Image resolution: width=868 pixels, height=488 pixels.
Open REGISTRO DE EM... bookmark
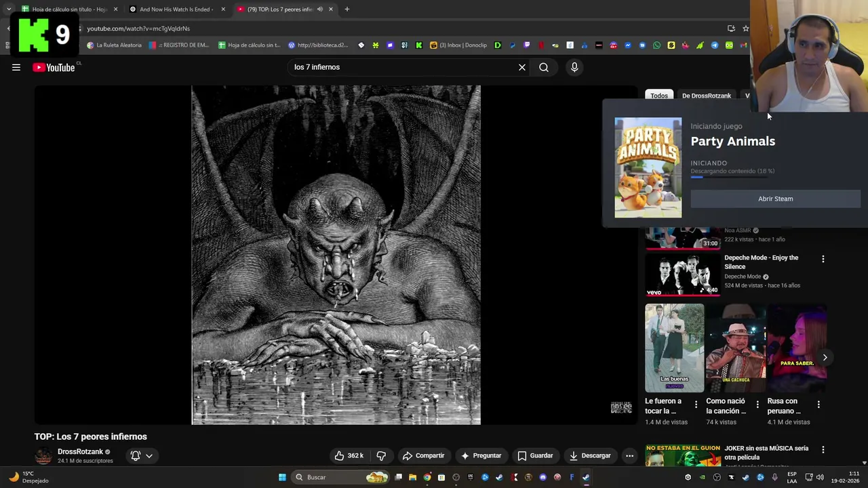pos(179,45)
